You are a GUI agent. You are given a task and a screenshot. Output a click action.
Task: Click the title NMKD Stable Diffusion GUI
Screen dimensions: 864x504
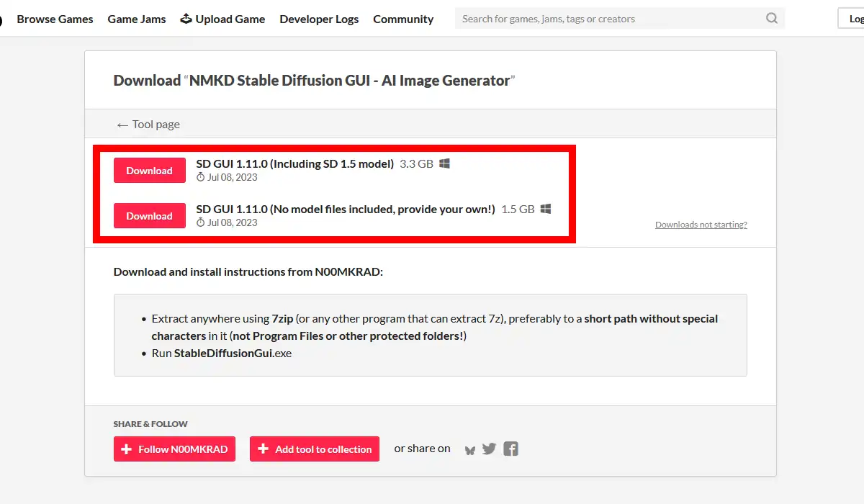click(349, 81)
